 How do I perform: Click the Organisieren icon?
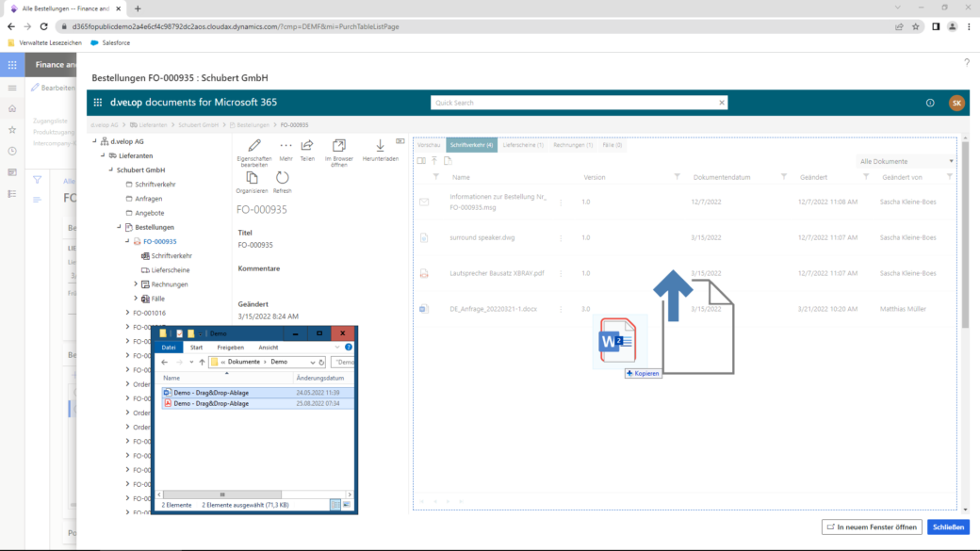(x=252, y=178)
